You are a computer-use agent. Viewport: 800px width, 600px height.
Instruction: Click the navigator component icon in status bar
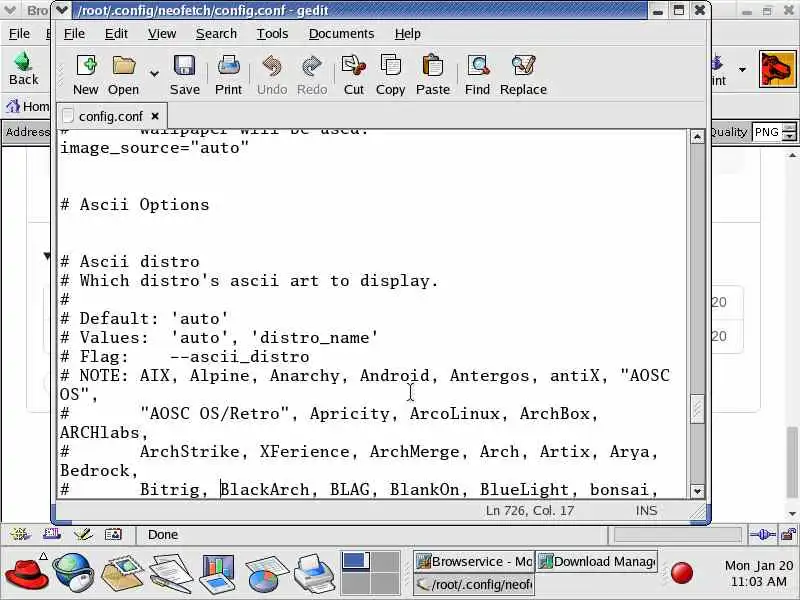click(x=20, y=534)
